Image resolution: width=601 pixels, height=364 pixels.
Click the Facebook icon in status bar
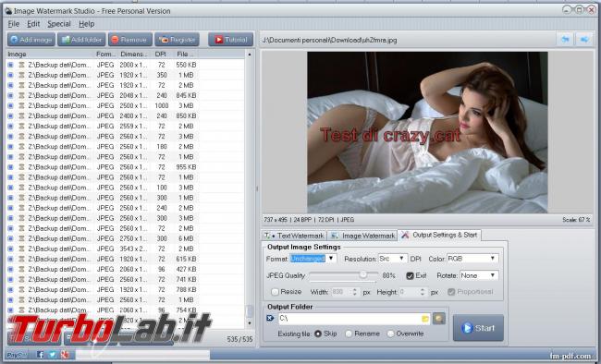tap(40, 355)
